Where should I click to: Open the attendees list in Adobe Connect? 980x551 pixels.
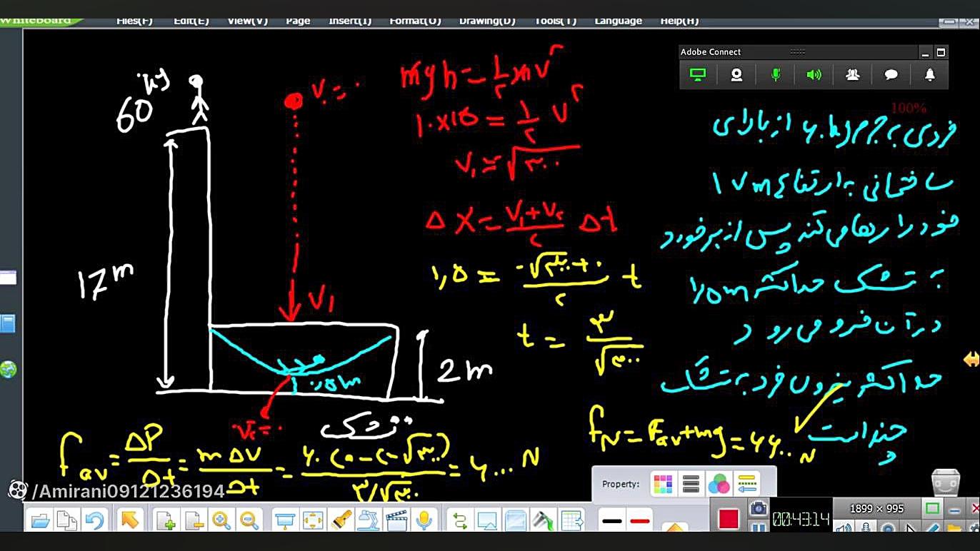852,75
